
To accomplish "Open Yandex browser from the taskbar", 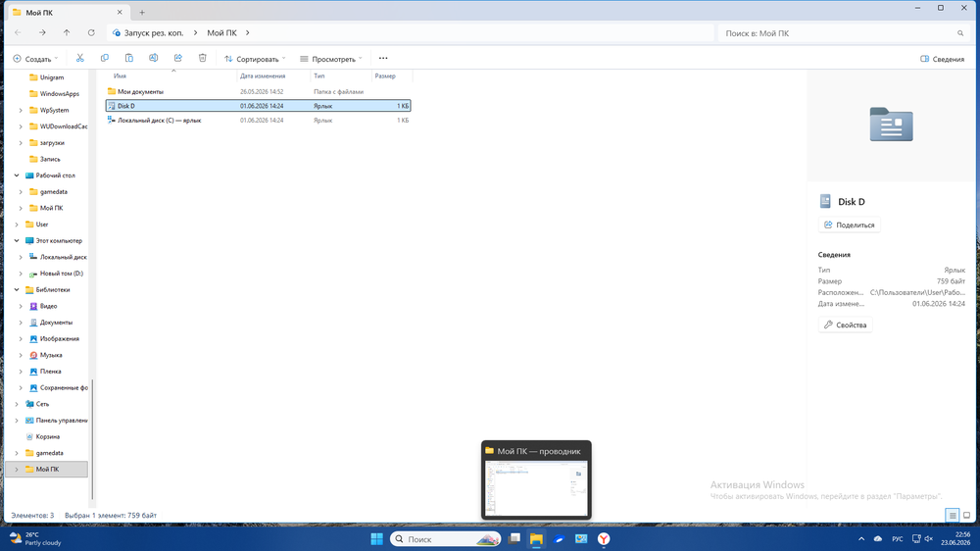I will point(604,538).
